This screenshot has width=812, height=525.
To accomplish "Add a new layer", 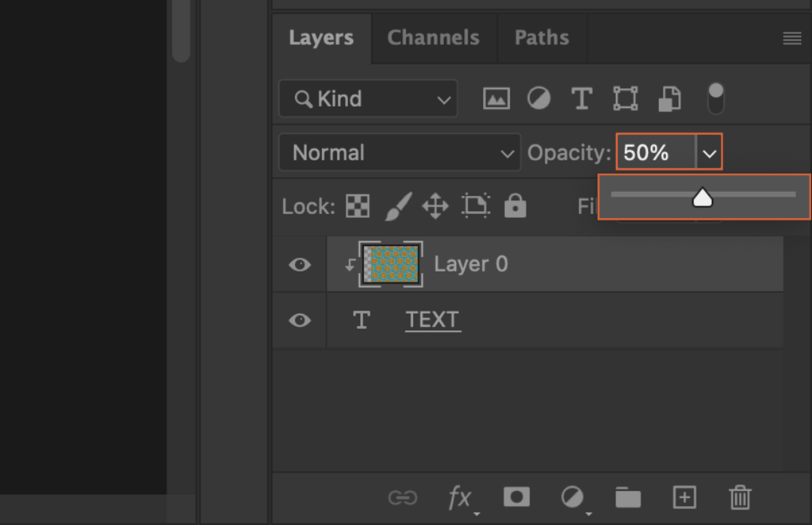I will pyautogui.click(x=684, y=497).
